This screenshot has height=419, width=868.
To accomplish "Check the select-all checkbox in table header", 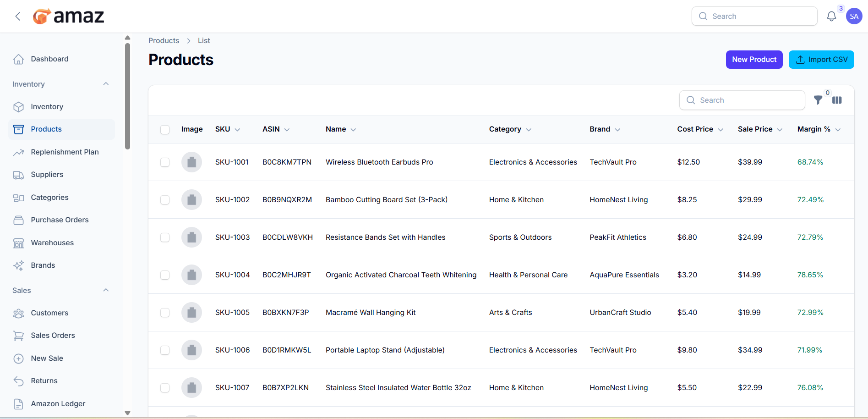I will [x=165, y=130].
